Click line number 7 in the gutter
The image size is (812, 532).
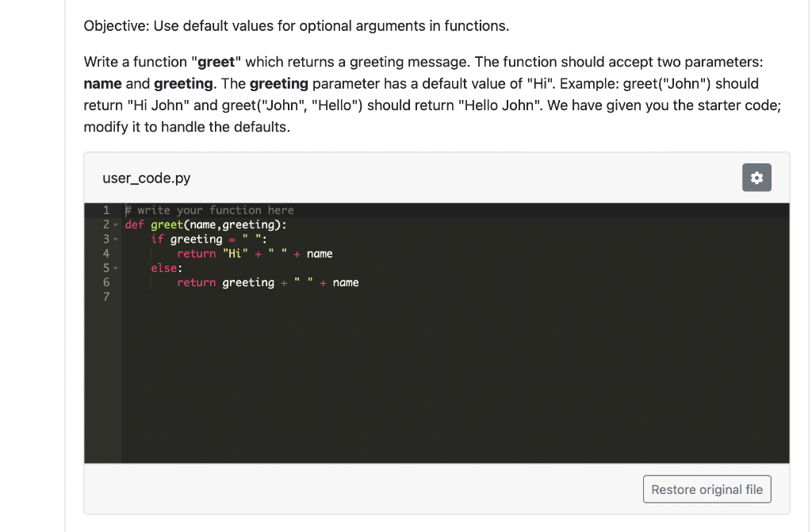point(105,297)
